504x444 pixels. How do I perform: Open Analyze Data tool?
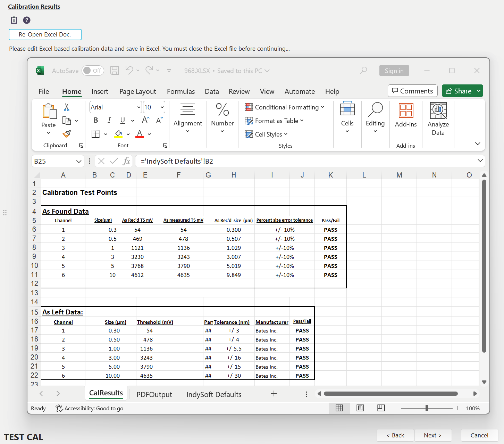pyautogui.click(x=438, y=119)
